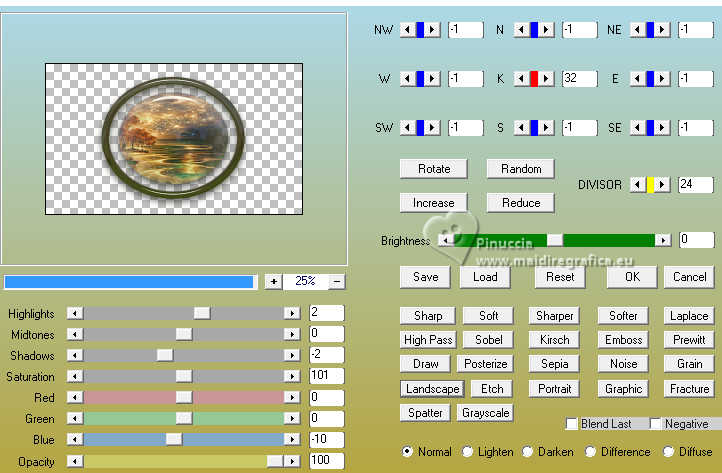This screenshot has height=473, width=722.
Task: Click Midtones slider right arrow
Action: 292,334
